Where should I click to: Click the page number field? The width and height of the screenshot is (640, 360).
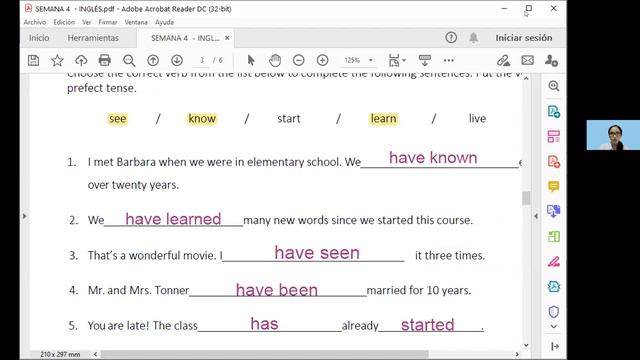click(202, 60)
